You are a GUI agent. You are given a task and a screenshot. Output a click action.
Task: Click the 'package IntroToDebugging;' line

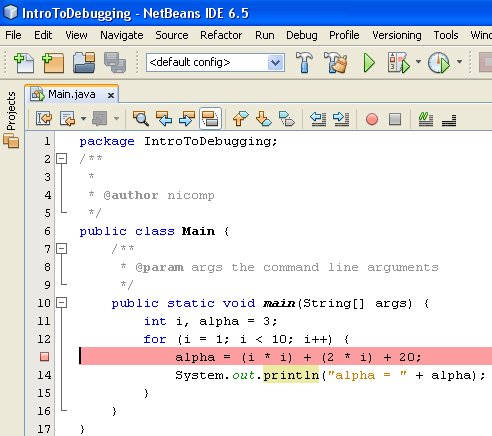tap(178, 142)
